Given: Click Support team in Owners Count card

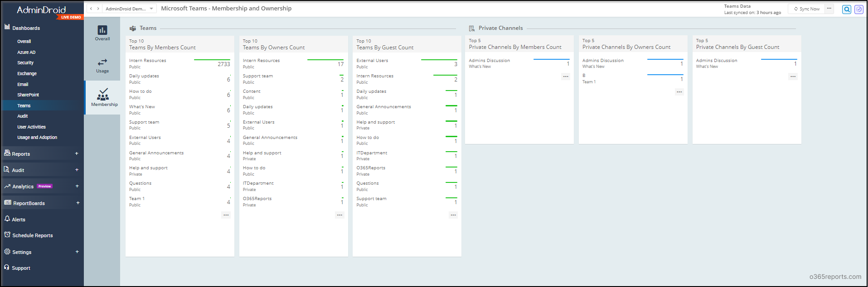Looking at the screenshot, I should pyautogui.click(x=258, y=76).
